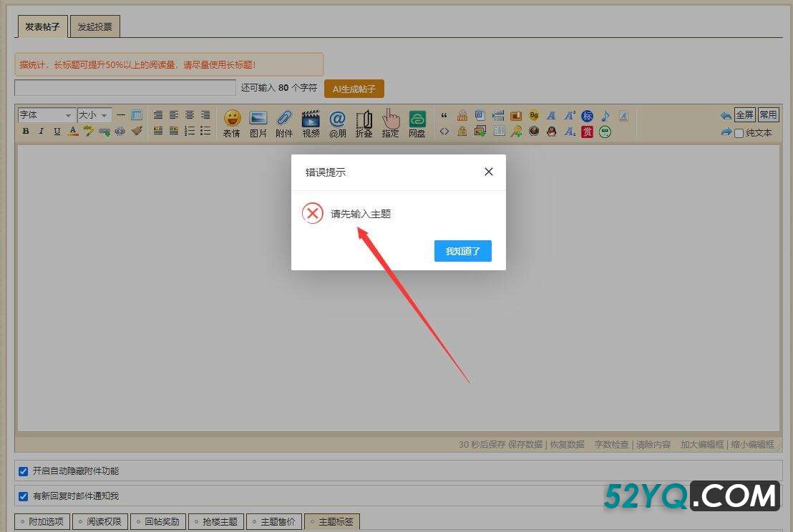The width and height of the screenshot is (793, 532).
Task: Click the 图片 image insert icon
Action: coord(258,122)
